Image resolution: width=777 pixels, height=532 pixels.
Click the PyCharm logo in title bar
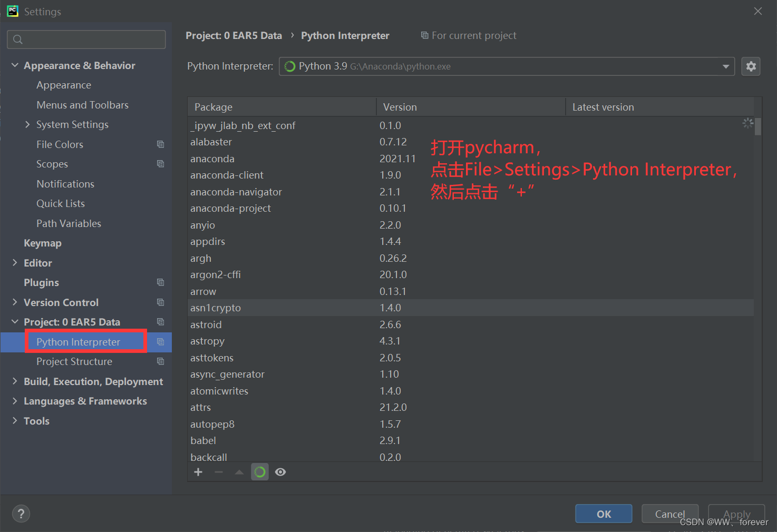tap(13, 11)
